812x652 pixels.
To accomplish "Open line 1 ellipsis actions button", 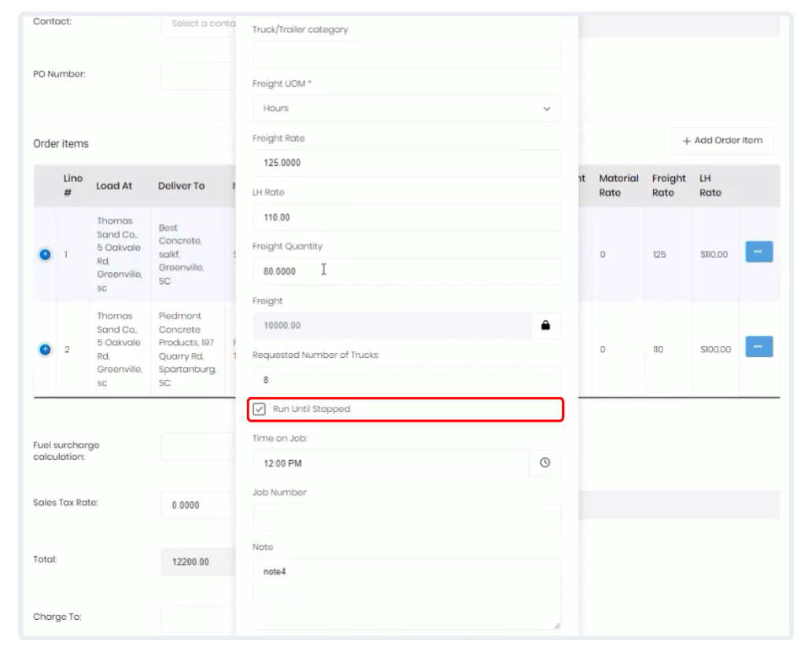I will [758, 252].
